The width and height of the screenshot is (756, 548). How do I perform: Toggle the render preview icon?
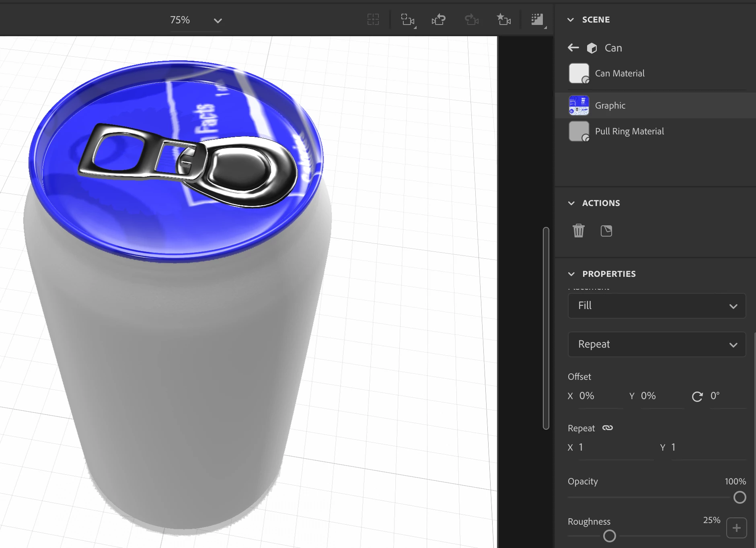coord(538,19)
